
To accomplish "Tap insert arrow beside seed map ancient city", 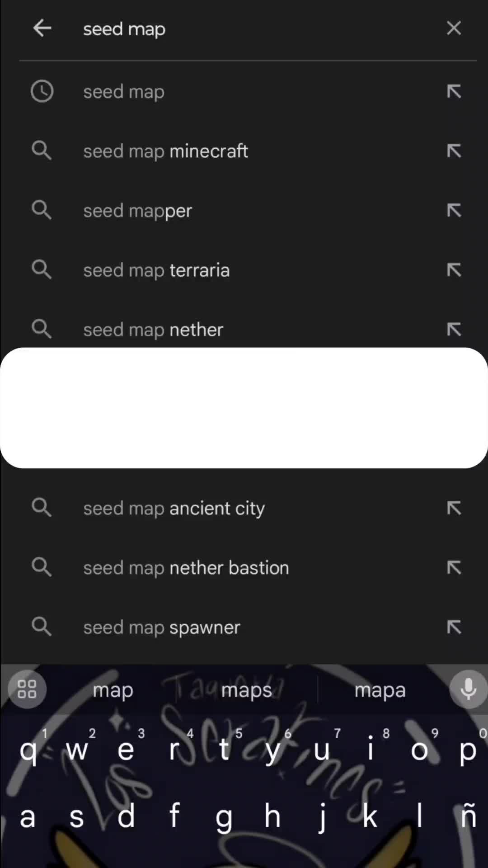I will (454, 508).
